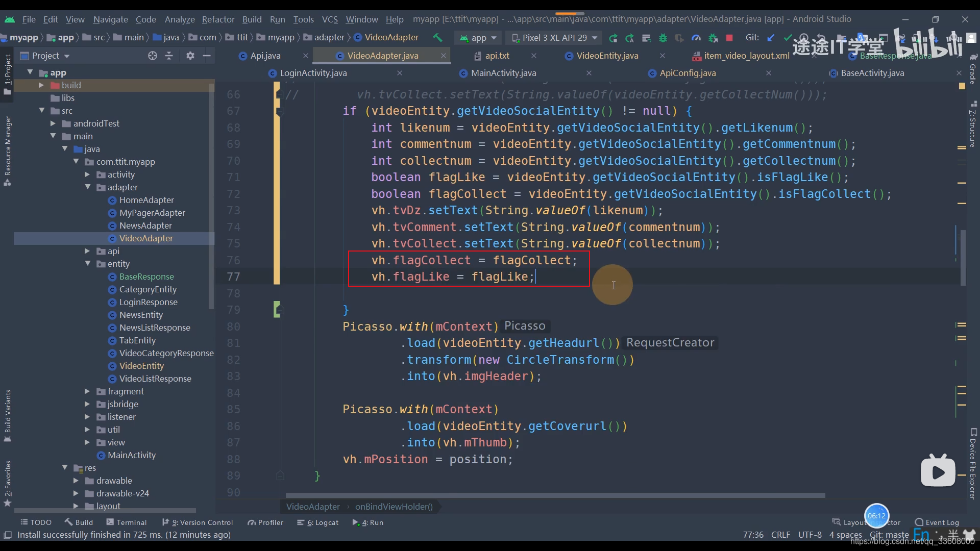Open the Version Control tool window
Viewport: 980px width, 551px height.
[198, 522]
